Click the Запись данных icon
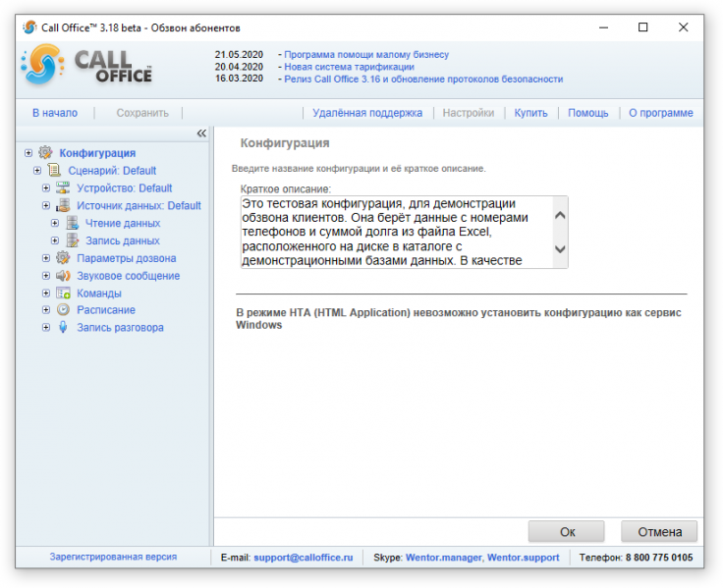The image size is (723, 588). tap(72, 241)
